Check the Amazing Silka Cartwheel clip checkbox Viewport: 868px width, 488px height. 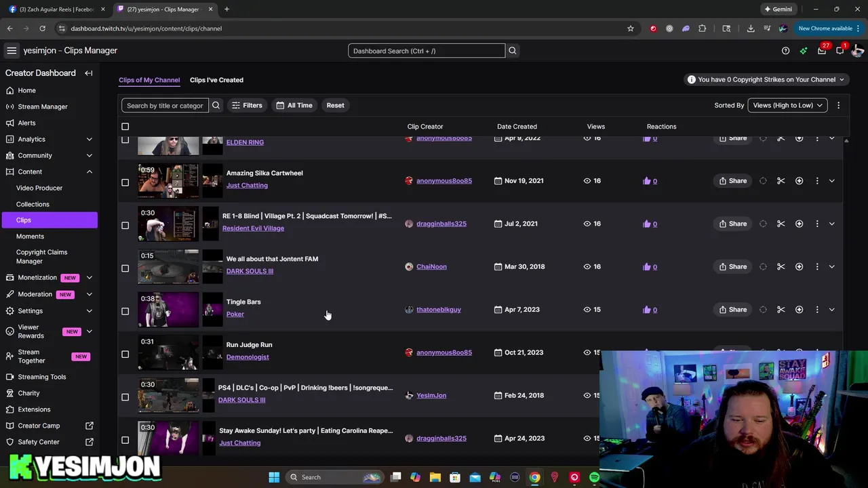(x=125, y=182)
